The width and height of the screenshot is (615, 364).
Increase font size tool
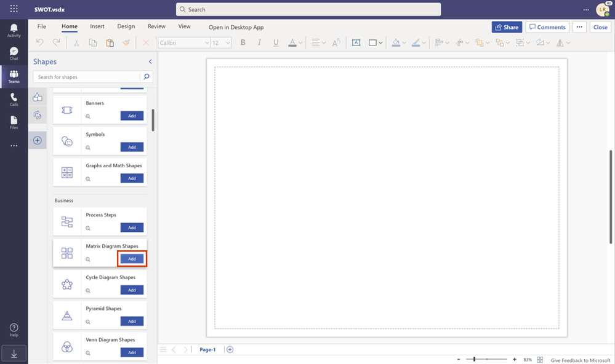pos(336,42)
